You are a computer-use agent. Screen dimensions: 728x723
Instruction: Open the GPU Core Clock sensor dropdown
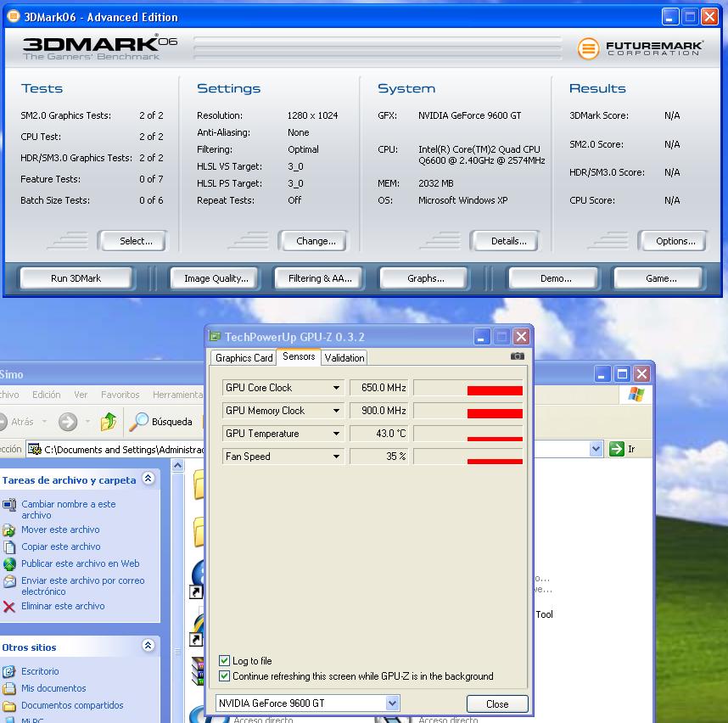tap(336, 388)
